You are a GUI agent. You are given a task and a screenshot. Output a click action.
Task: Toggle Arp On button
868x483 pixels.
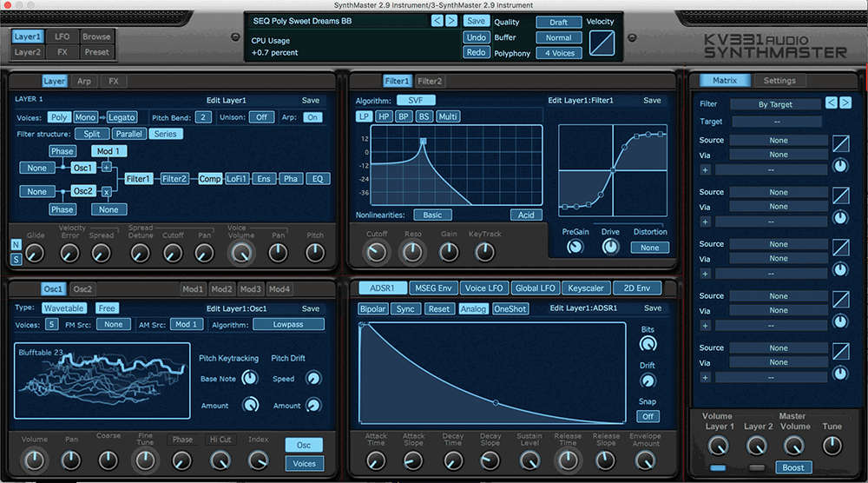(312, 117)
